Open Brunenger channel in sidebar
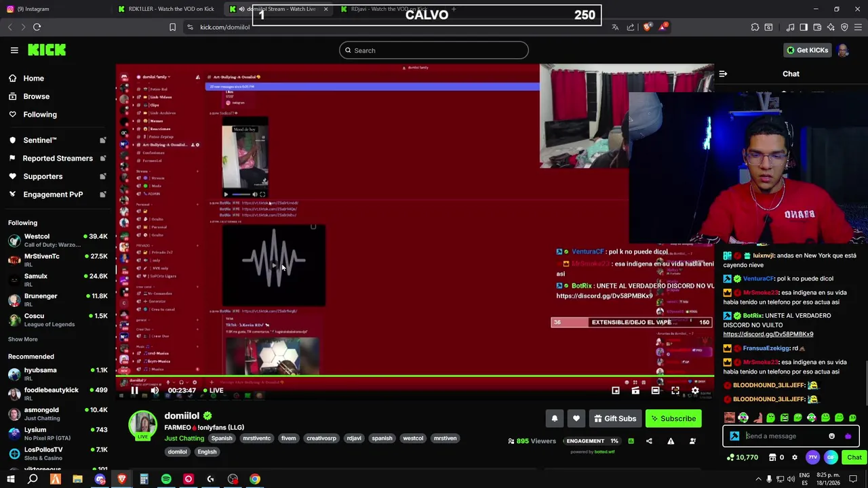The image size is (868, 488). point(58,300)
